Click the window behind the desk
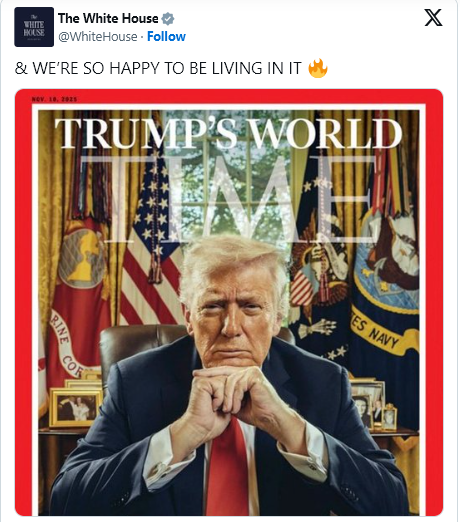Screen dimensions: 460x522 pos(228,187)
